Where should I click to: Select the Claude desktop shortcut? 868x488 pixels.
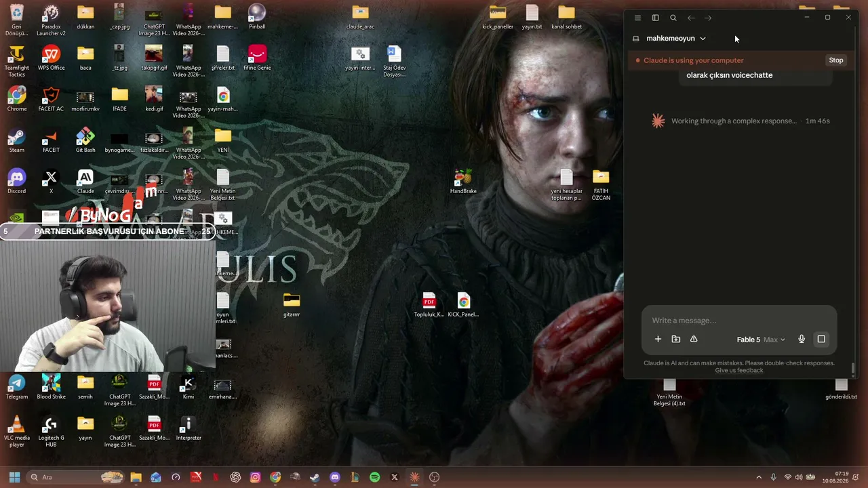click(x=85, y=182)
